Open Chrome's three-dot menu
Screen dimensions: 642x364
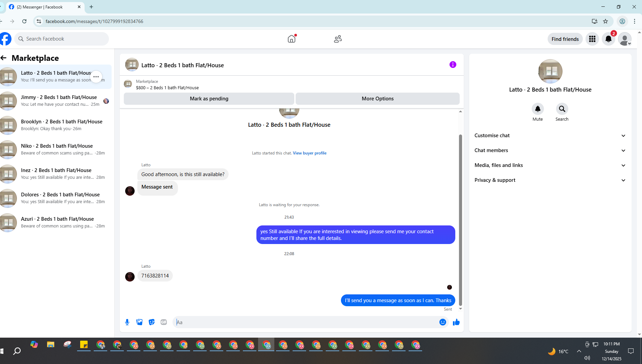coord(635,21)
